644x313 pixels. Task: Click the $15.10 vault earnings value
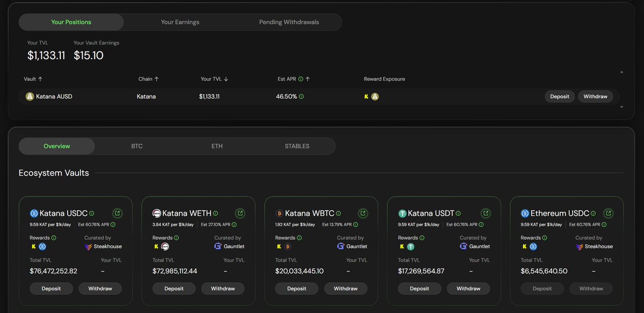pyautogui.click(x=89, y=55)
